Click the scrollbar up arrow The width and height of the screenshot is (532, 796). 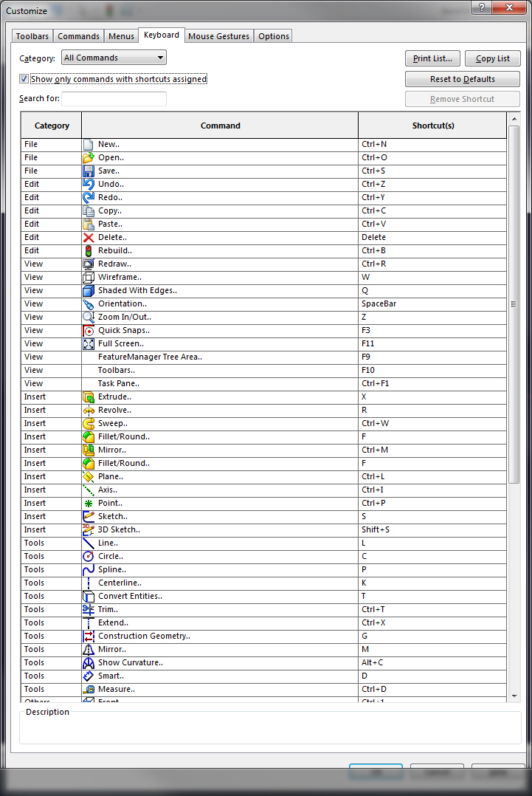point(514,119)
